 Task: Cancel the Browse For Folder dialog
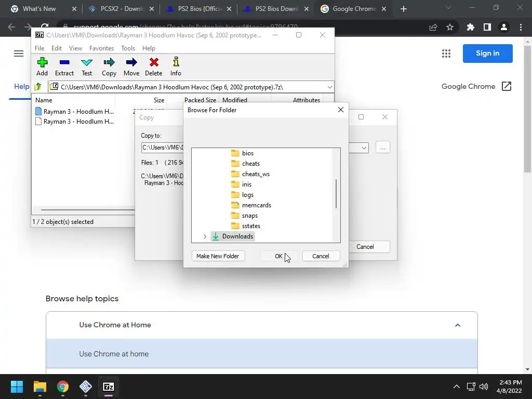[321, 256]
